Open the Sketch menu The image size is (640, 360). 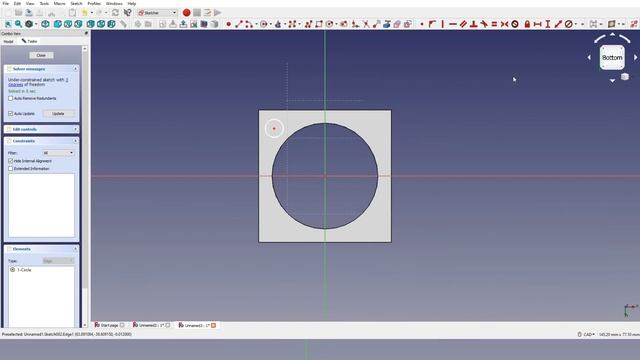[x=76, y=3]
